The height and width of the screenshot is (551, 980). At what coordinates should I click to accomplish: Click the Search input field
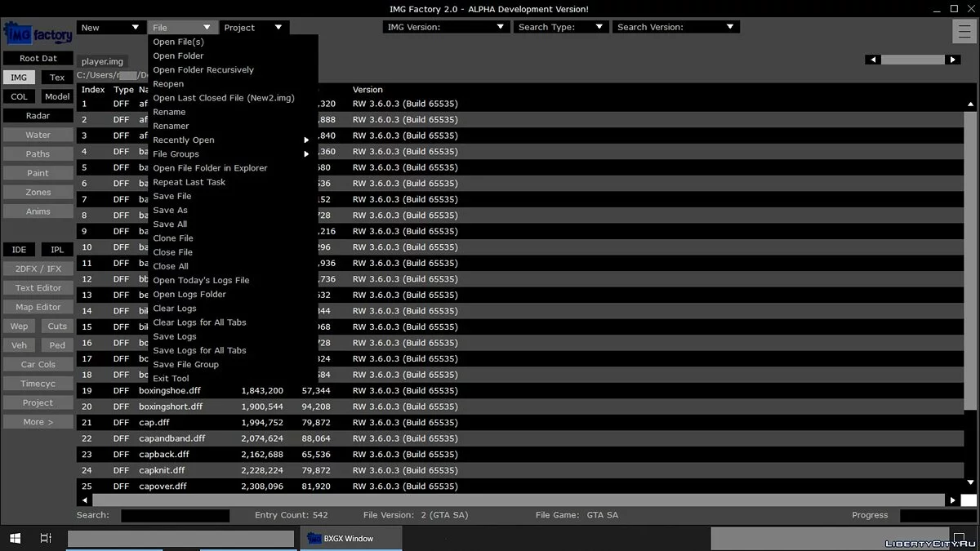point(175,516)
